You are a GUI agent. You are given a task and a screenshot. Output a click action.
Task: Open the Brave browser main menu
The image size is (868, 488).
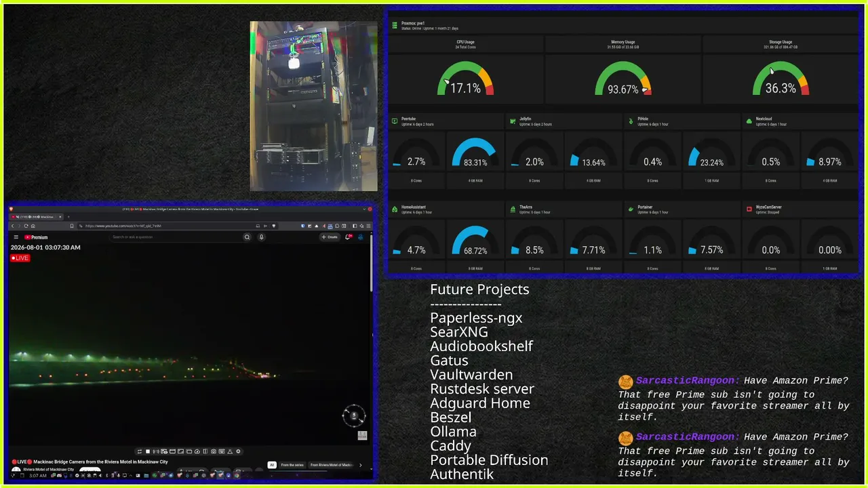[370, 226]
